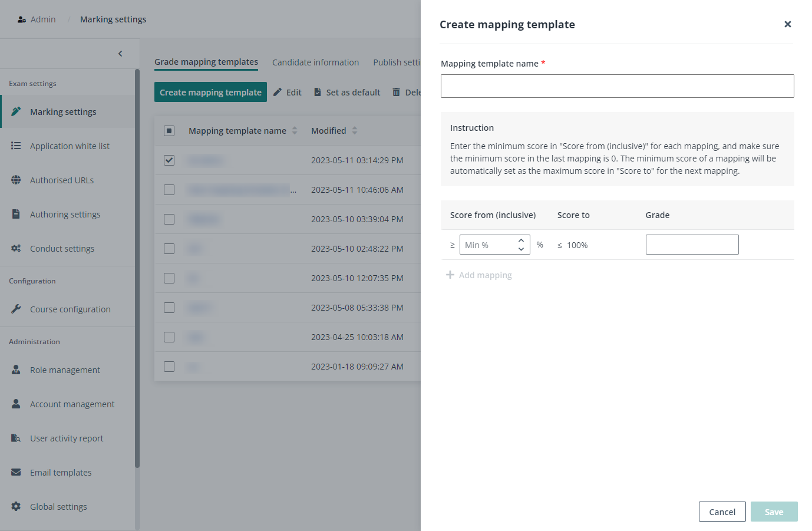This screenshot has width=812, height=531.
Task: Open Global settings page
Action: point(68,506)
